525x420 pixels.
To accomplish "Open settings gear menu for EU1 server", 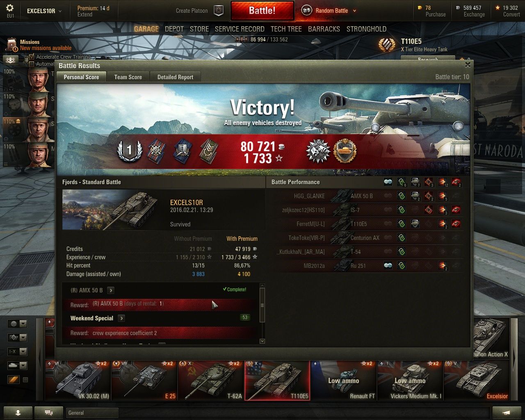I will point(10,8).
